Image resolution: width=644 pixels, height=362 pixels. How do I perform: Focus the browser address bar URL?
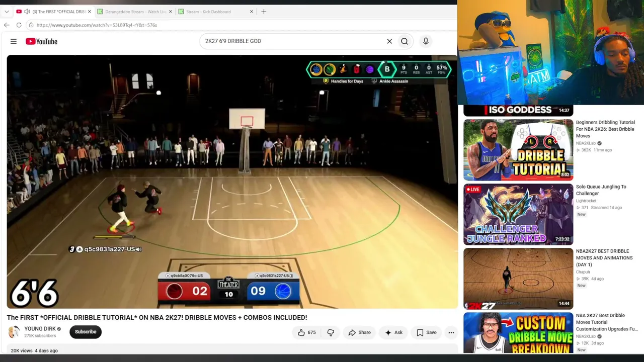[x=97, y=25]
